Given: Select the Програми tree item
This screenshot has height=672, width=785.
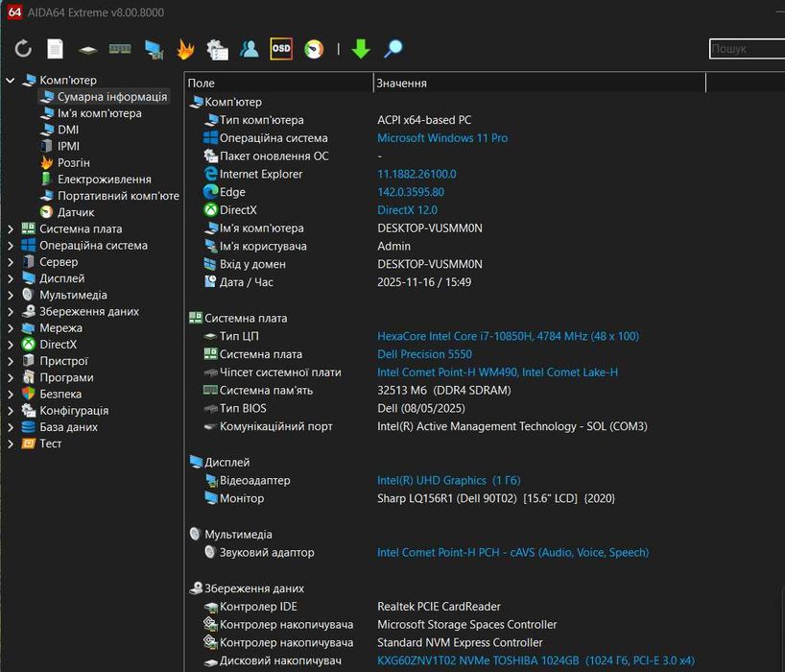Looking at the screenshot, I should point(66,377).
